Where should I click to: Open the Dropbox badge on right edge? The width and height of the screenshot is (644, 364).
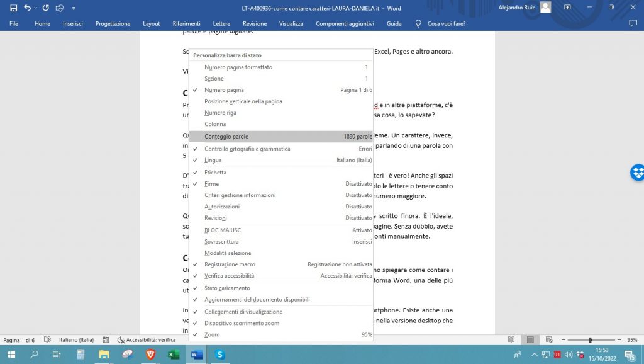point(636,172)
